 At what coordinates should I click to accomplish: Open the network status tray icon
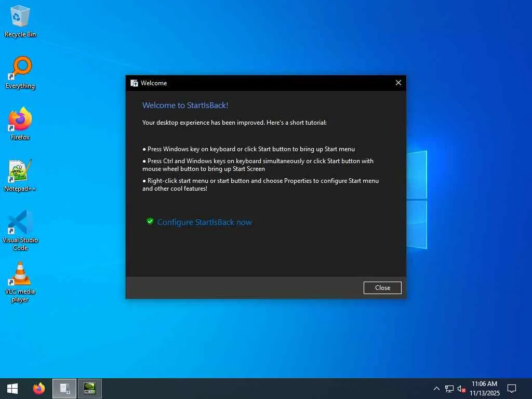tap(449, 389)
